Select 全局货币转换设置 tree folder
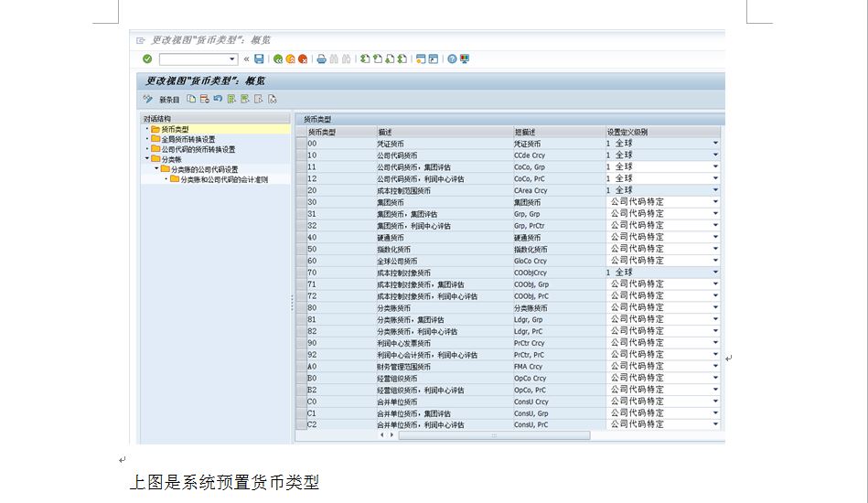This screenshot has height=503, width=868. (183, 139)
